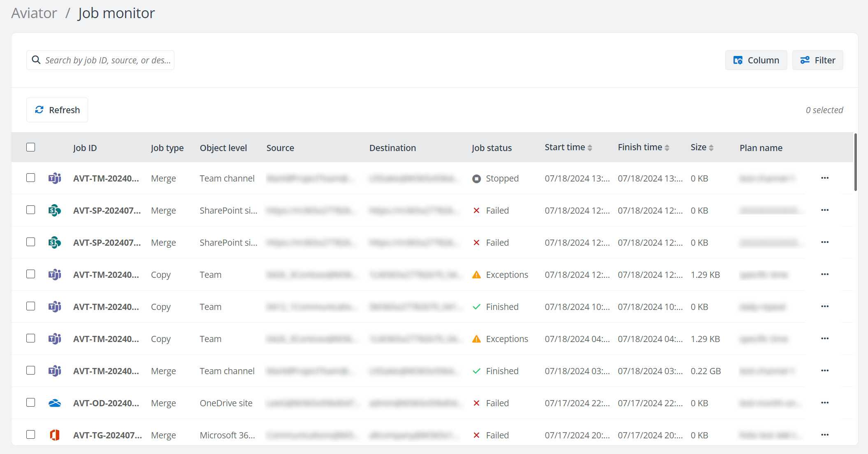This screenshot has height=454, width=868.
Task: Click the Microsoft 365 icon on the last row
Action: coord(55,435)
